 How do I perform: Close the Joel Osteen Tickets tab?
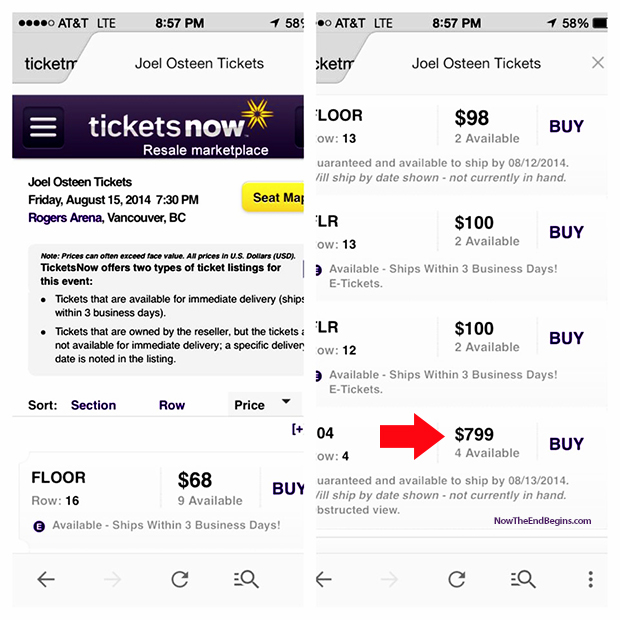tap(598, 63)
